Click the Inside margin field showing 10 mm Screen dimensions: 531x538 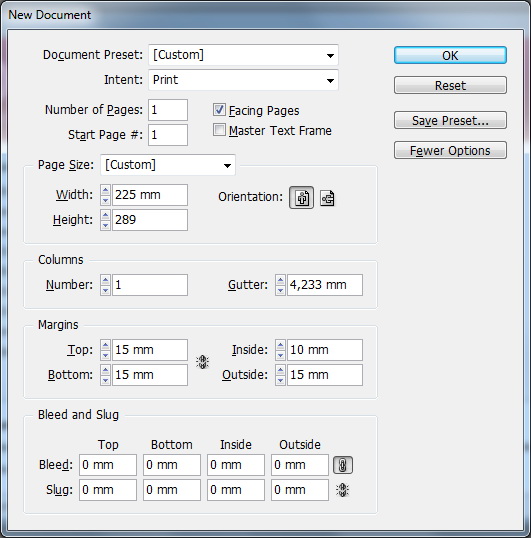coord(324,350)
